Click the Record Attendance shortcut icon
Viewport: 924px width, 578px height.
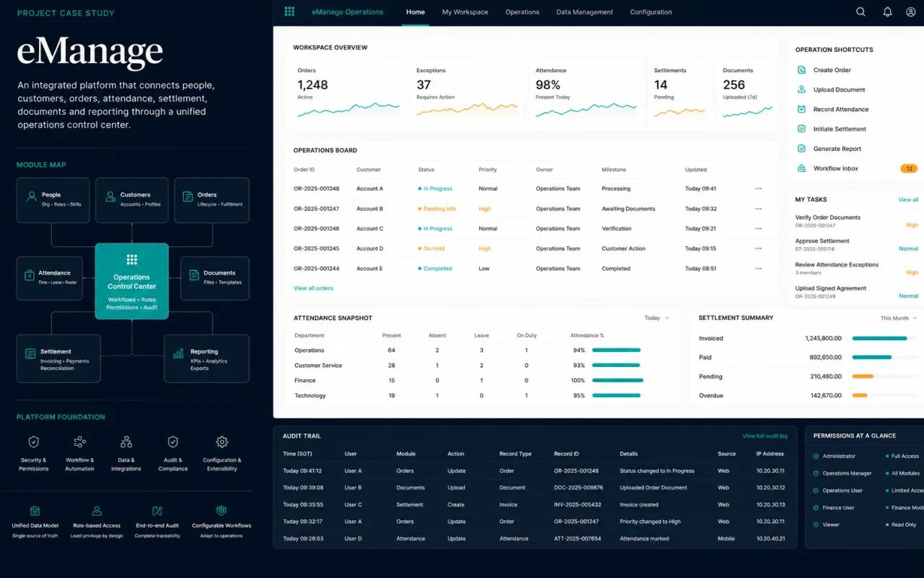tap(801, 109)
